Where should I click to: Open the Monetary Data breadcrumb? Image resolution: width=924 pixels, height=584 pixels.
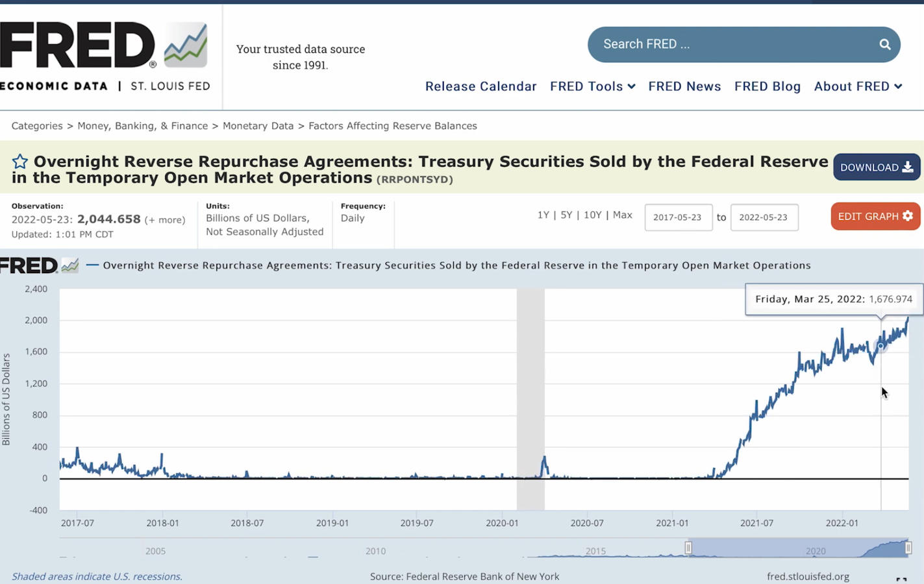(x=258, y=126)
